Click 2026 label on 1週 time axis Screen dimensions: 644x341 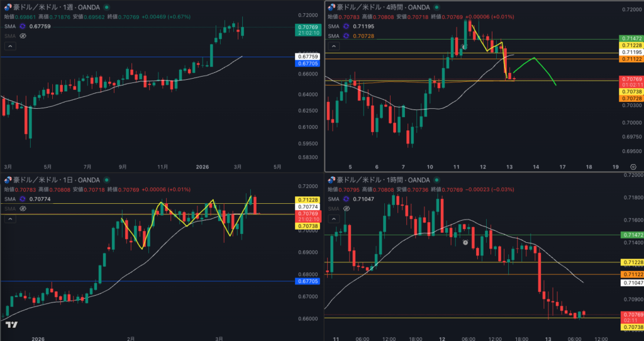coord(202,167)
